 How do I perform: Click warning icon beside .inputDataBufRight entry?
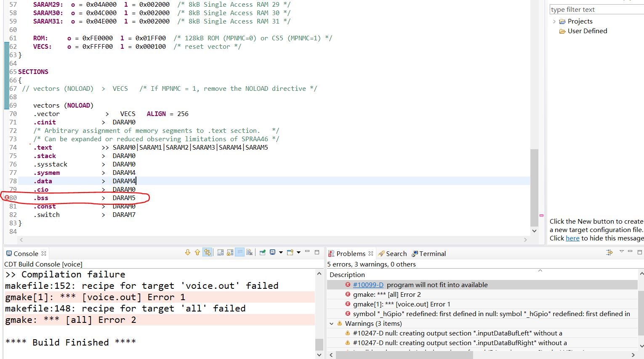point(348,343)
